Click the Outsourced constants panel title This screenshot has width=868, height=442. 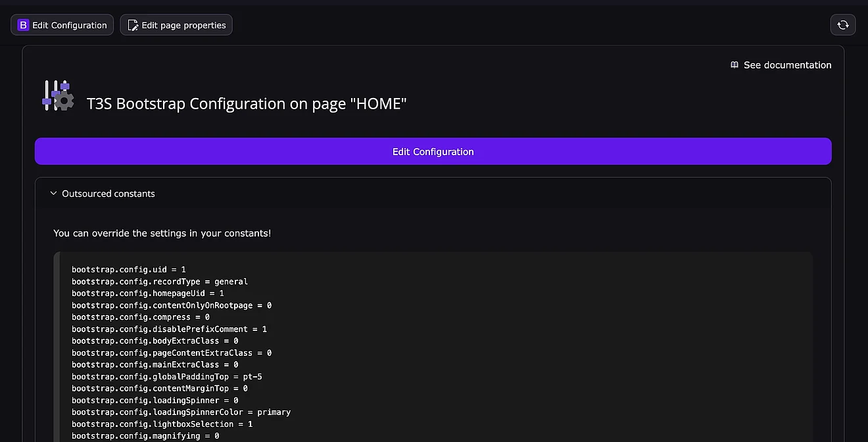pos(108,193)
